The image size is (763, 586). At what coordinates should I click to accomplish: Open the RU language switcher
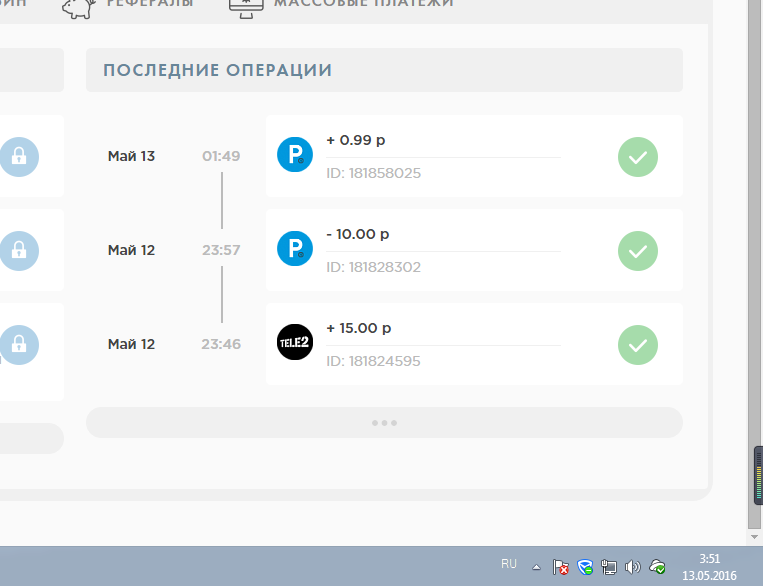coord(509,565)
